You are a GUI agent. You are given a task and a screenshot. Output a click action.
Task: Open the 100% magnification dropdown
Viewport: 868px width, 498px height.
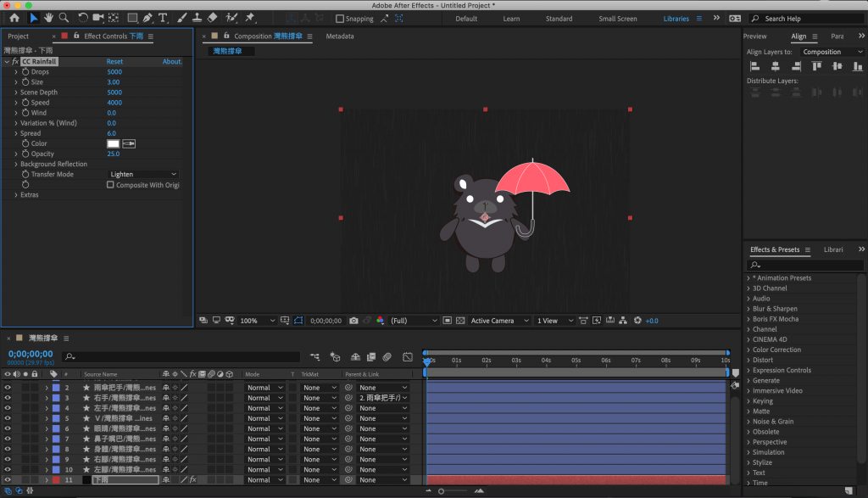click(257, 321)
